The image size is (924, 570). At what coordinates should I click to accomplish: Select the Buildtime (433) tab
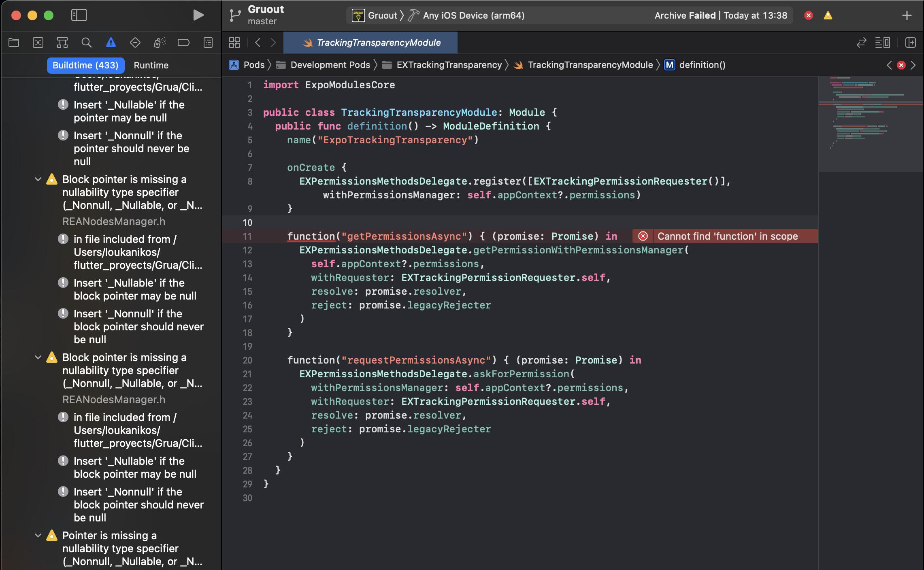(85, 65)
